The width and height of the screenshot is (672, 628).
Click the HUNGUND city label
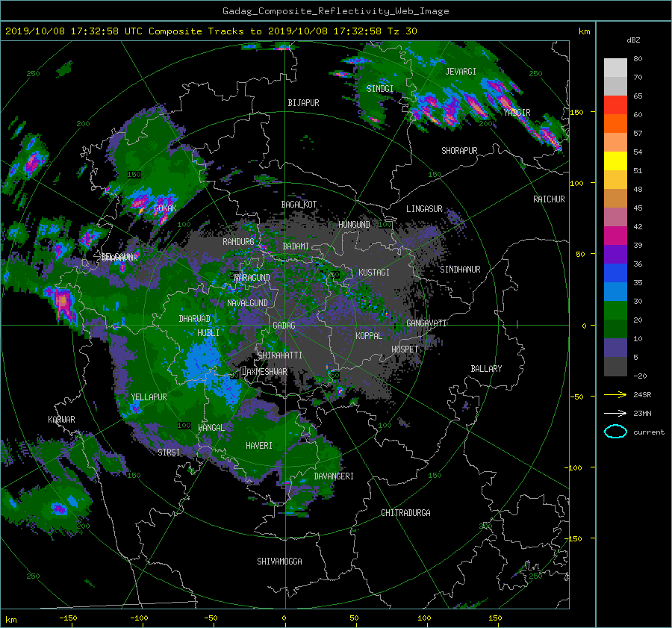(354, 225)
